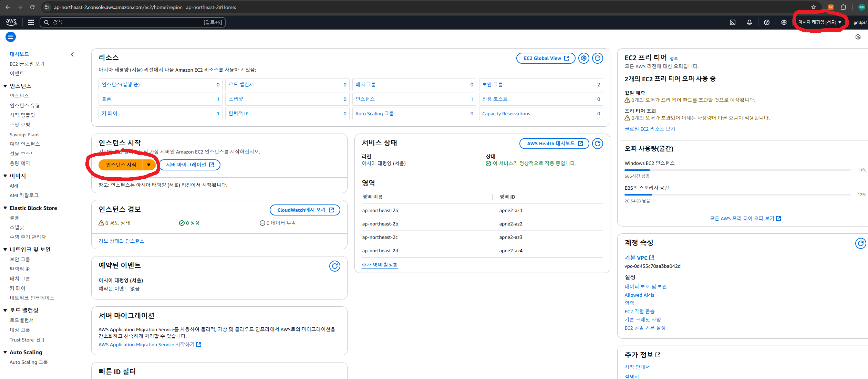Click the Windows EC2 인스턴스 usage bar
868x379 pixels.
(x=737, y=170)
